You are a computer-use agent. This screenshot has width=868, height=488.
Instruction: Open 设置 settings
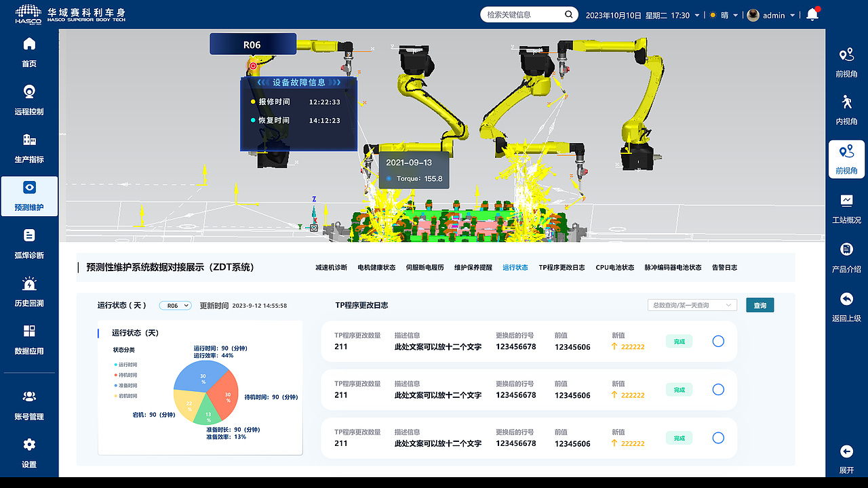29,453
